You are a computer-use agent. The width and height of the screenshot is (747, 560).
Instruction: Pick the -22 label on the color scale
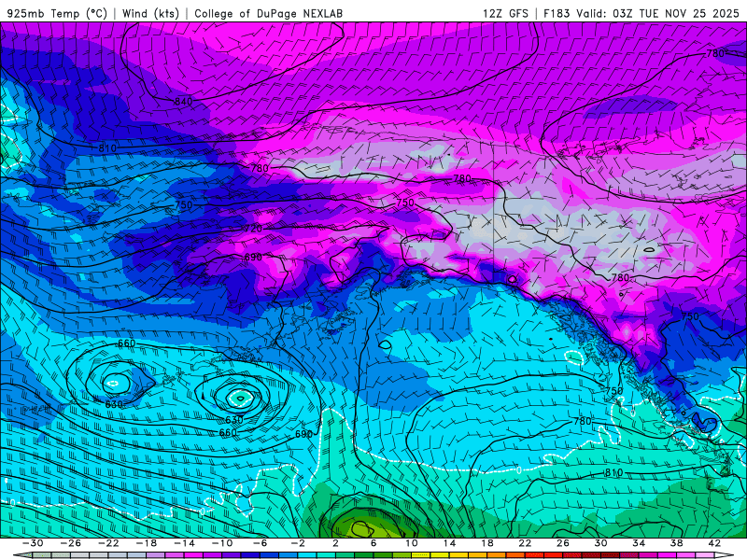coord(108,543)
